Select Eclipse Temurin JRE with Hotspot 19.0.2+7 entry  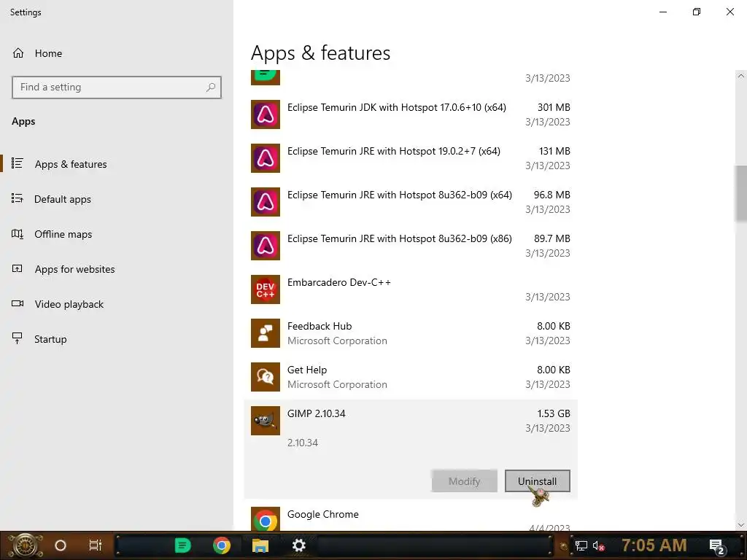point(393,152)
